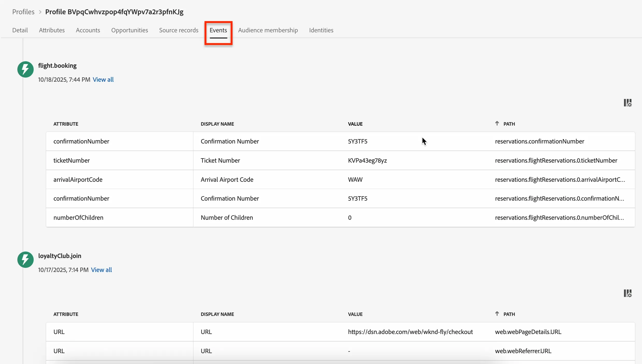Open column settings for flight.booking table

[x=628, y=103]
